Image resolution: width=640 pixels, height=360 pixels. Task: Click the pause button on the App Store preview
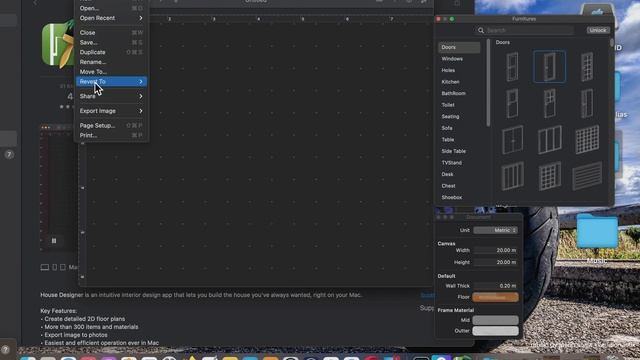[x=54, y=241]
